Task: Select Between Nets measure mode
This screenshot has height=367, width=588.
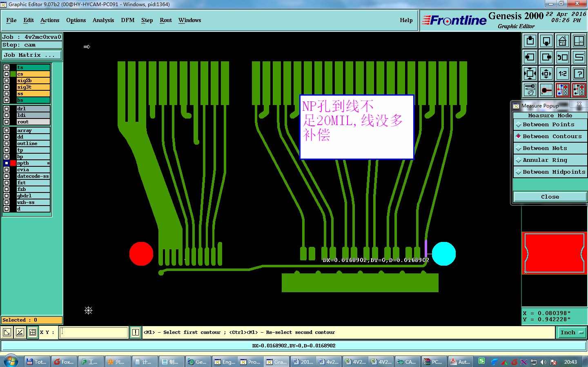Action: click(x=550, y=148)
